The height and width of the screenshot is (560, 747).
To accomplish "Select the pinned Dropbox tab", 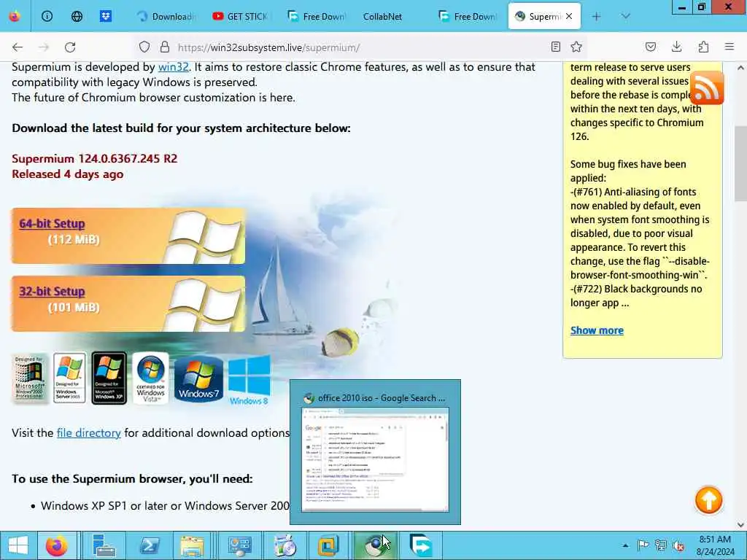I will tap(105, 16).
